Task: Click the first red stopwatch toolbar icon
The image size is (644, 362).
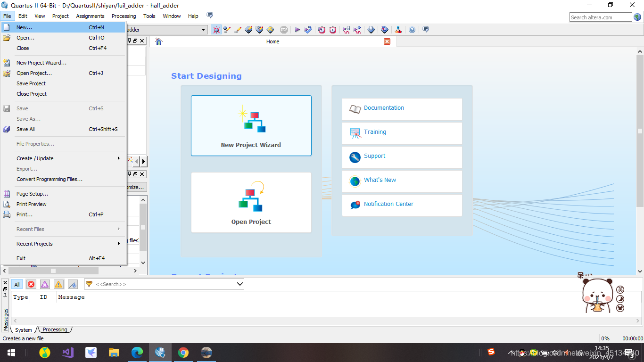Action: click(322, 30)
